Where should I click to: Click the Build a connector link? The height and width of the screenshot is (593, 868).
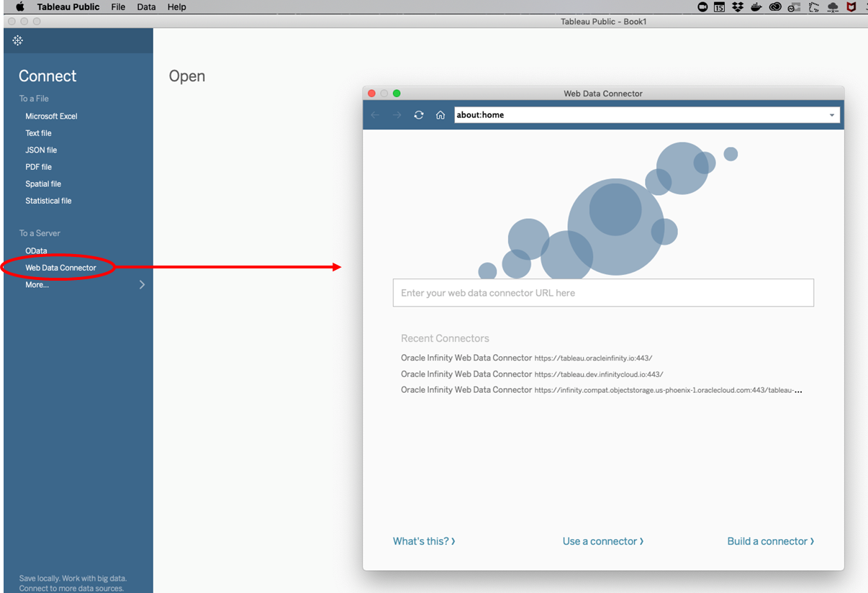[771, 541]
